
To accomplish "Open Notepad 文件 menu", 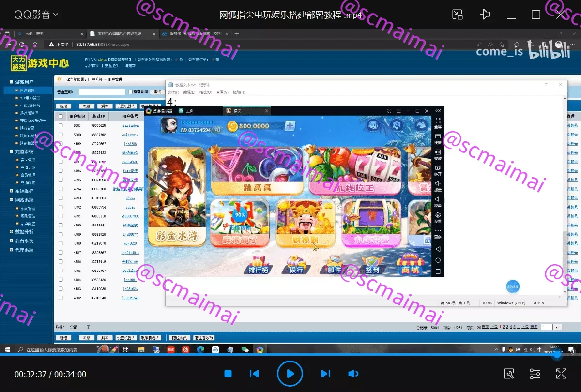I will click(x=173, y=92).
